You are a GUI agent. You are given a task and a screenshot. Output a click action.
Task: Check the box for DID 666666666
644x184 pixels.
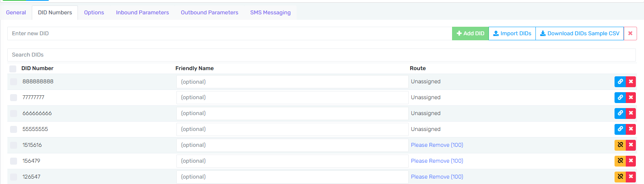pos(14,113)
